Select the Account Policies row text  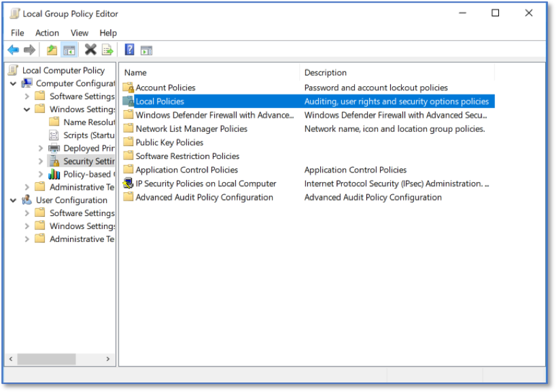point(165,88)
